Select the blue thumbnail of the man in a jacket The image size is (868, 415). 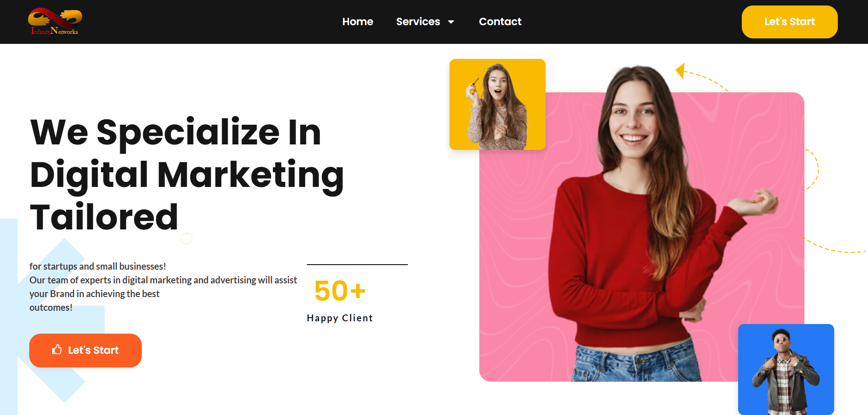point(786,369)
